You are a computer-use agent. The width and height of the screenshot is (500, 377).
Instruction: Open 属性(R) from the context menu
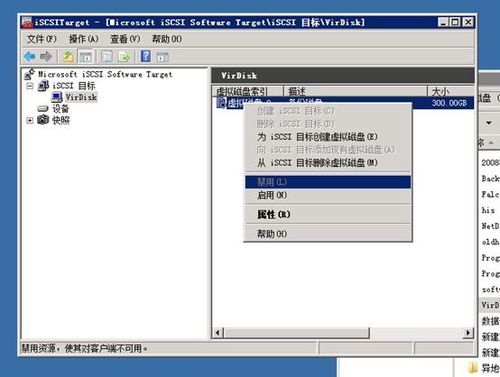328,214
